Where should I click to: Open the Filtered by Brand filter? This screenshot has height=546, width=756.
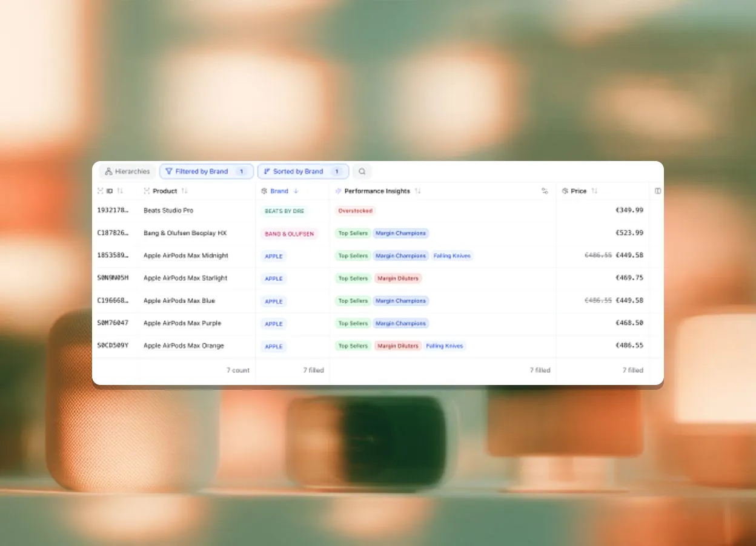pyautogui.click(x=207, y=171)
